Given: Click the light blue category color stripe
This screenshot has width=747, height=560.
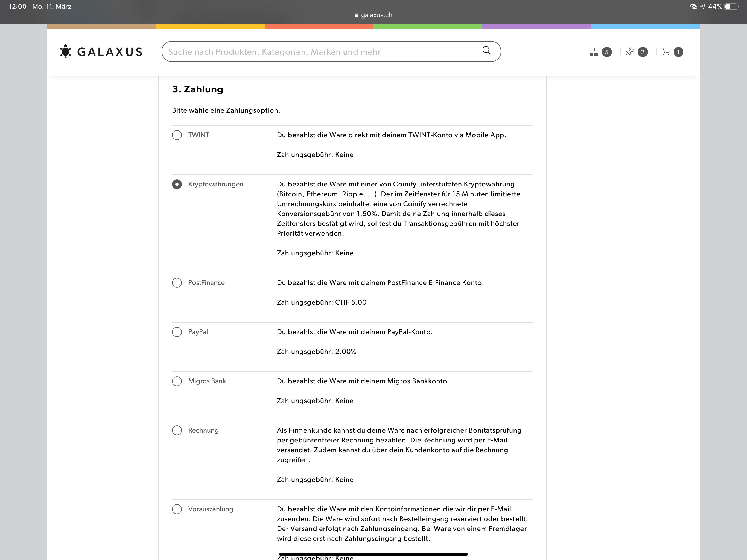Looking at the screenshot, I should click(646, 26).
